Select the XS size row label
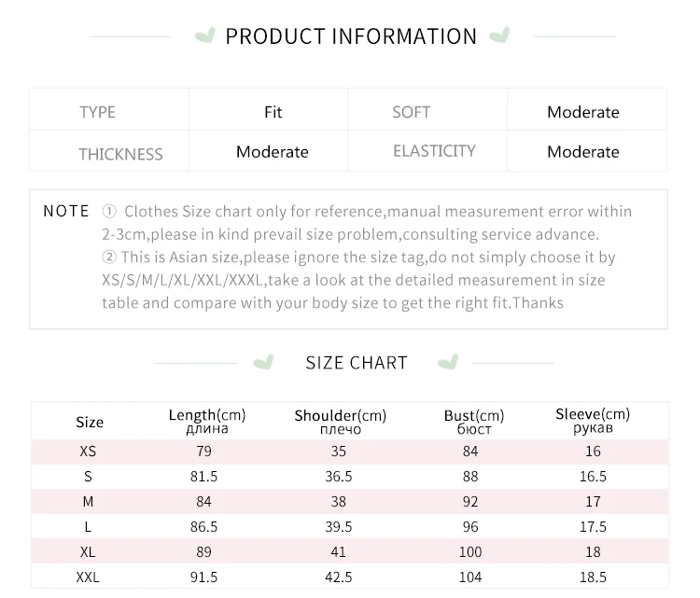This screenshot has height=598, width=700. [x=88, y=452]
